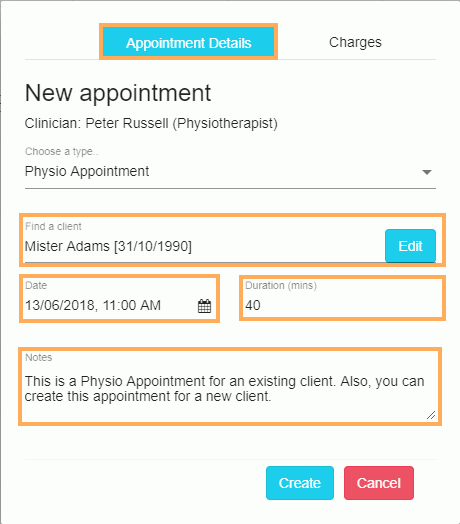Create the new appointment
The image size is (460, 524).
300,483
